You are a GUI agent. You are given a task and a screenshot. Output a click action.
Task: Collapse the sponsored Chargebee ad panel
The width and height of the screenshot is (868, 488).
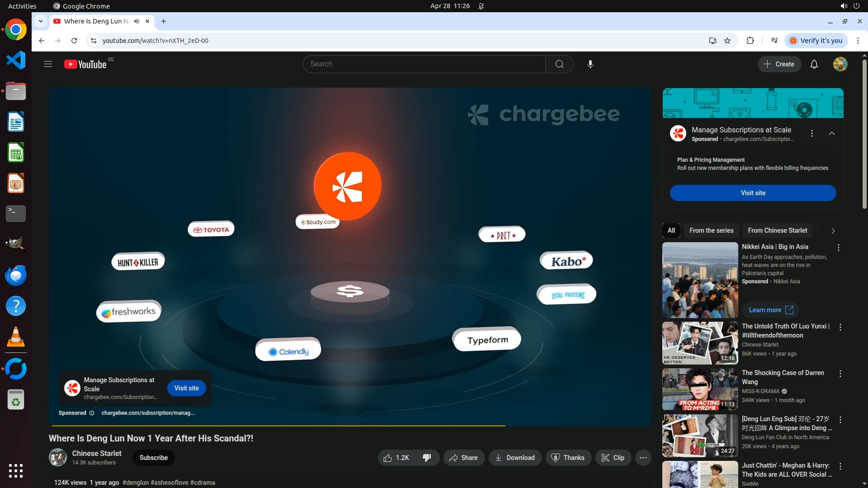coord(831,133)
